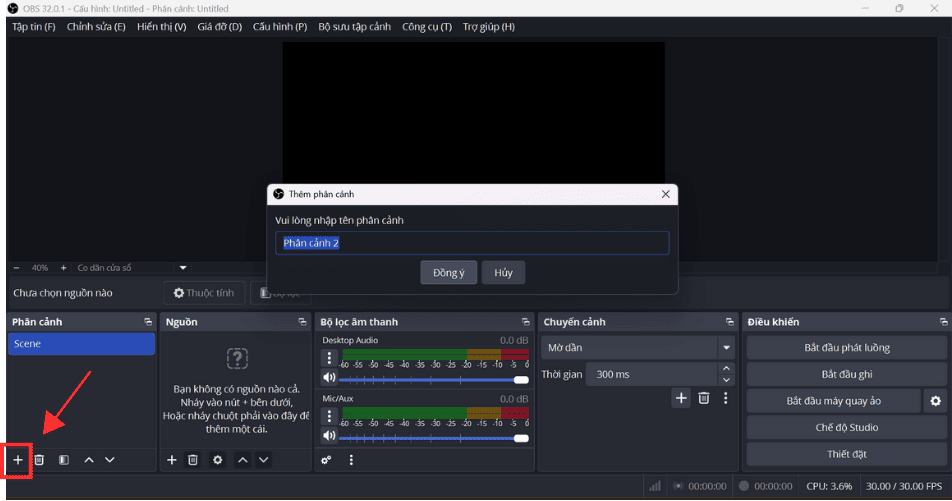This screenshot has height=501, width=952.
Task: Open Giá đỡ (D) menu
Action: coord(219,27)
